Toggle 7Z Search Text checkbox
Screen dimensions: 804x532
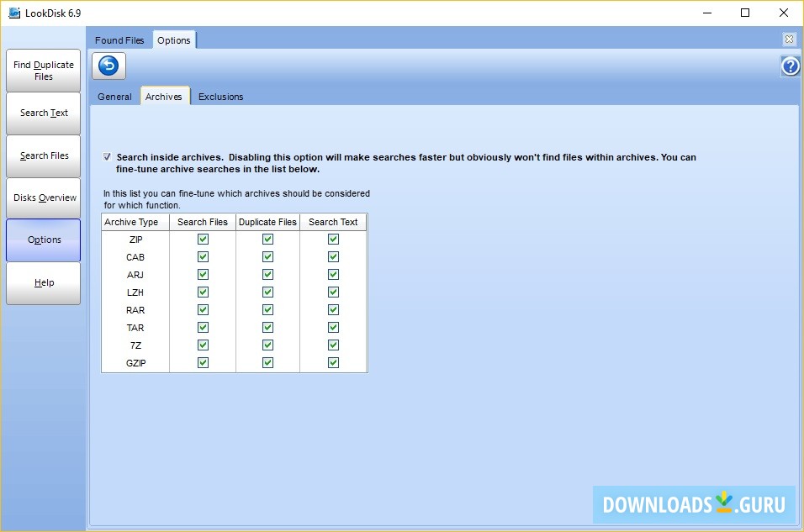click(x=333, y=345)
